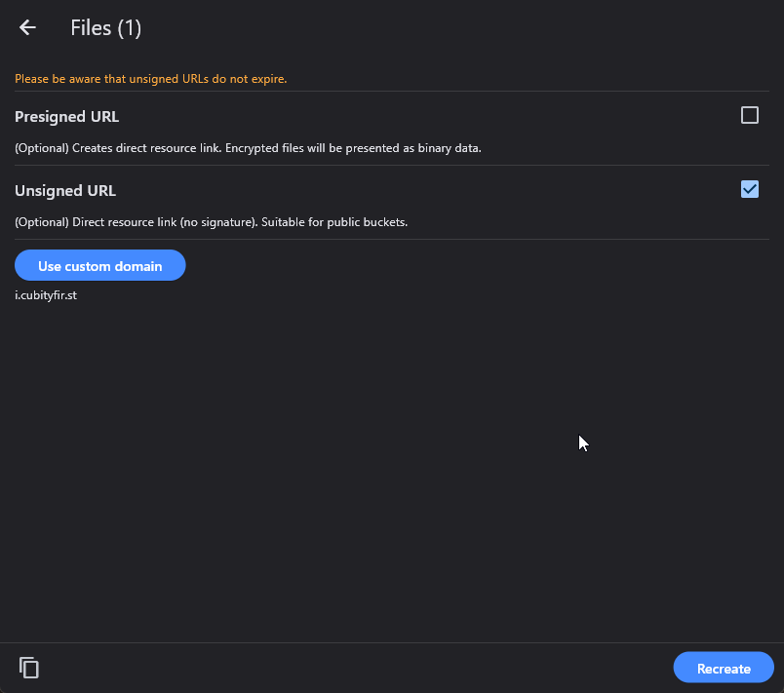Image resolution: width=784 pixels, height=693 pixels.
Task: Click the orange unsigned URLs warning text
Action: (x=150, y=79)
